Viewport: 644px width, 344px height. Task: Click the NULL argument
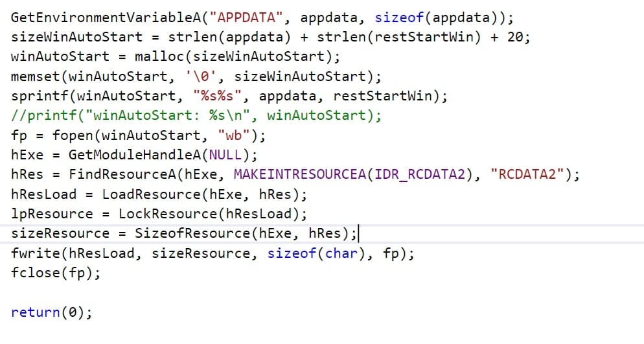tap(225, 155)
